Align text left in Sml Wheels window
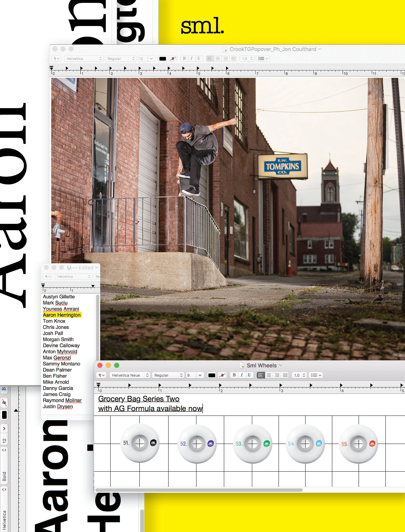This screenshot has width=405, height=532. [x=261, y=375]
